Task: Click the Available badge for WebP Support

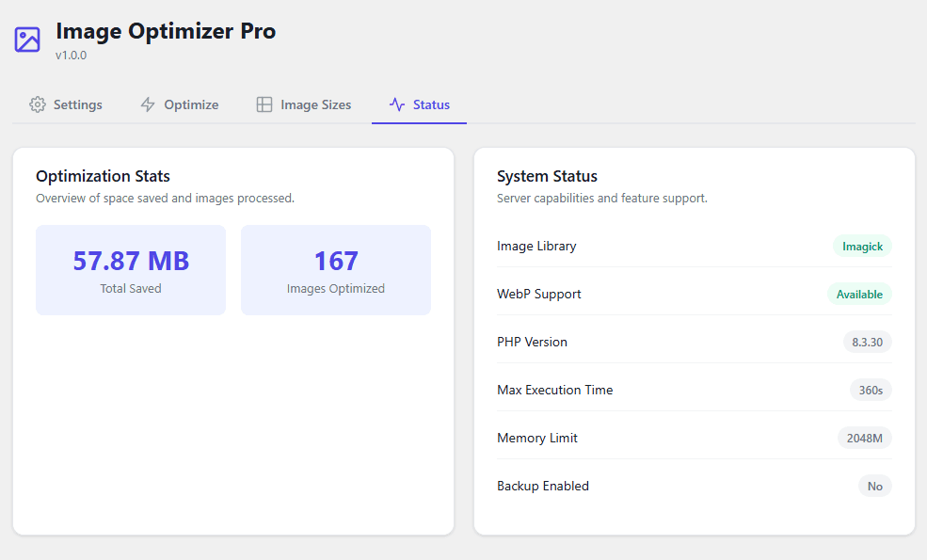Action: [859, 295]
